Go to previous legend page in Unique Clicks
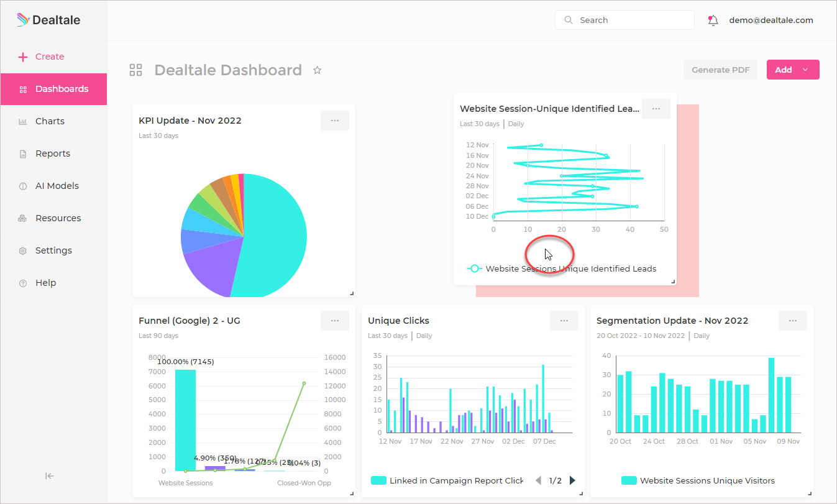Screen dimensions: 837x504 pyautogui.click(x=539, y=480)
